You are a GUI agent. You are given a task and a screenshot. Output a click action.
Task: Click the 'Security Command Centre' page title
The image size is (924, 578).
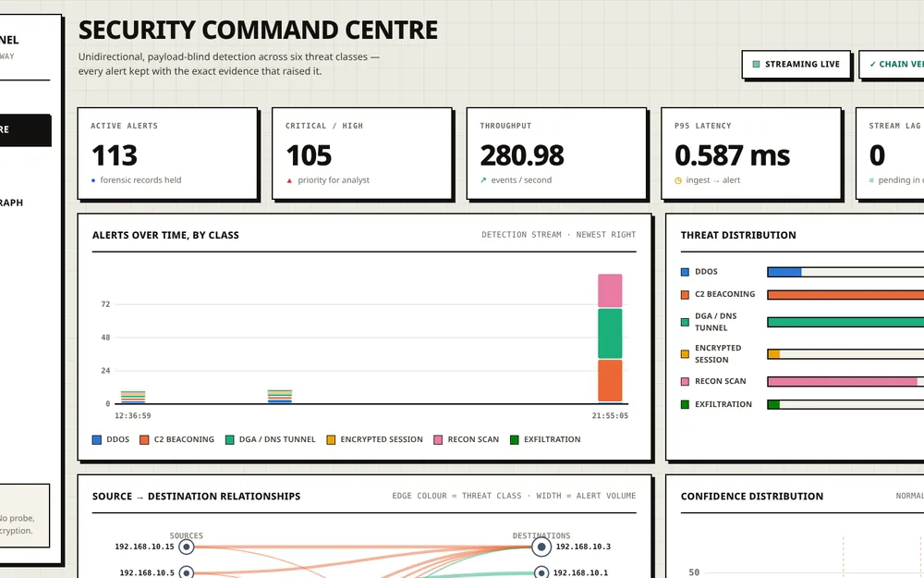click(258, 31)
